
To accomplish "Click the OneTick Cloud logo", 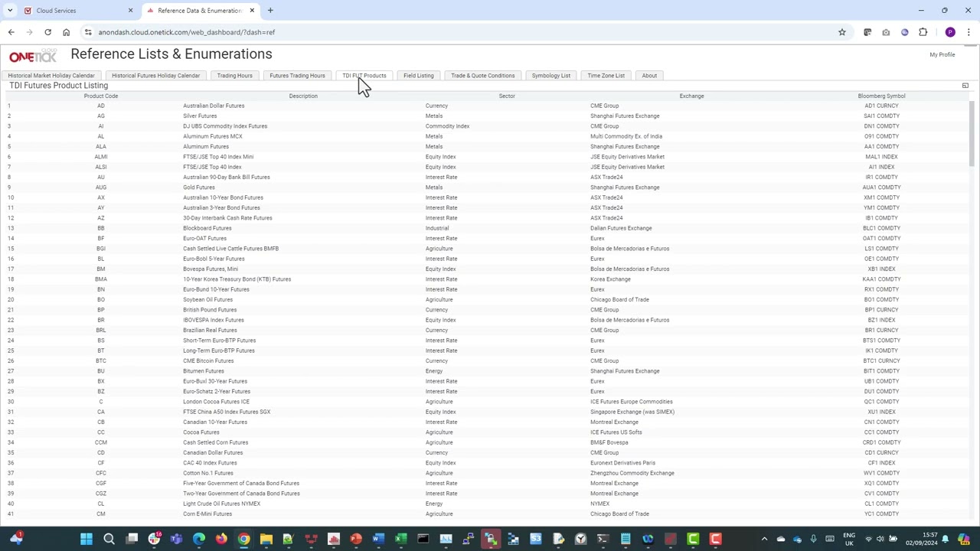I will point(32,57).
